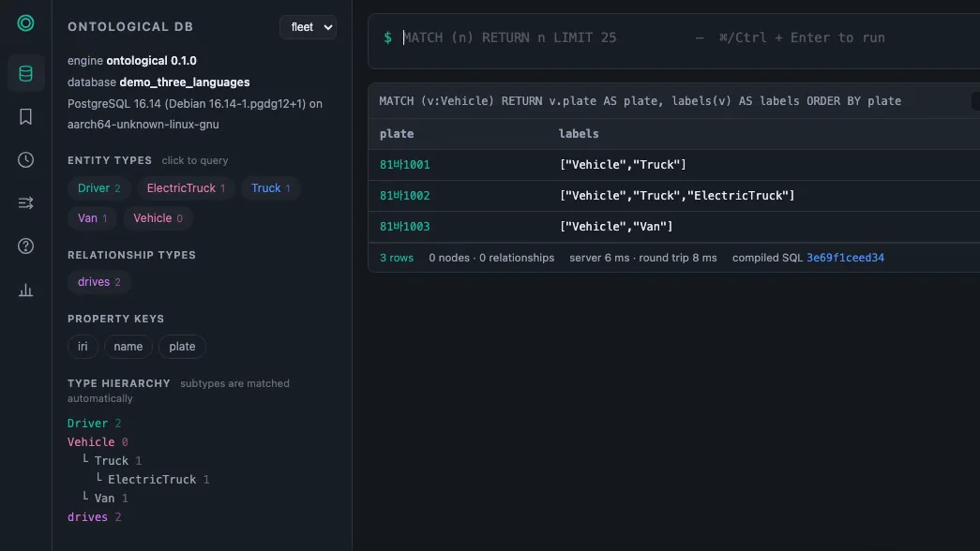980x551 pixels.
Task: Click the labels column header
Action: click(x=579, y=134)
